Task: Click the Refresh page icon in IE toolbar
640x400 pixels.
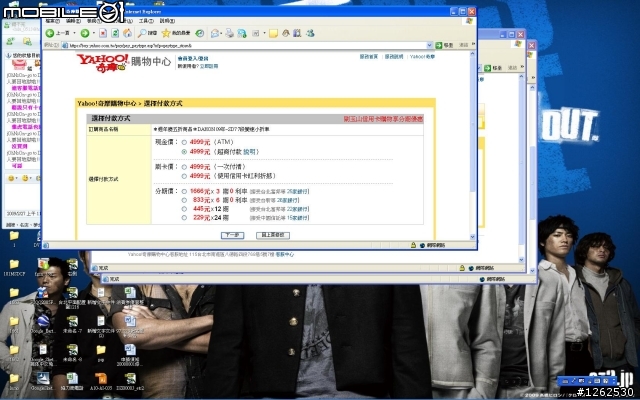Action: 115,33
